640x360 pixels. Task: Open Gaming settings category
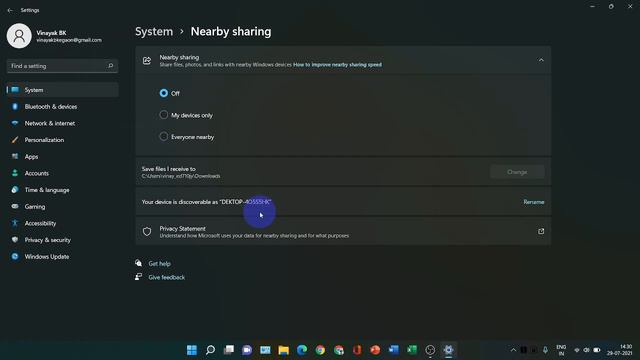[62, 207]
